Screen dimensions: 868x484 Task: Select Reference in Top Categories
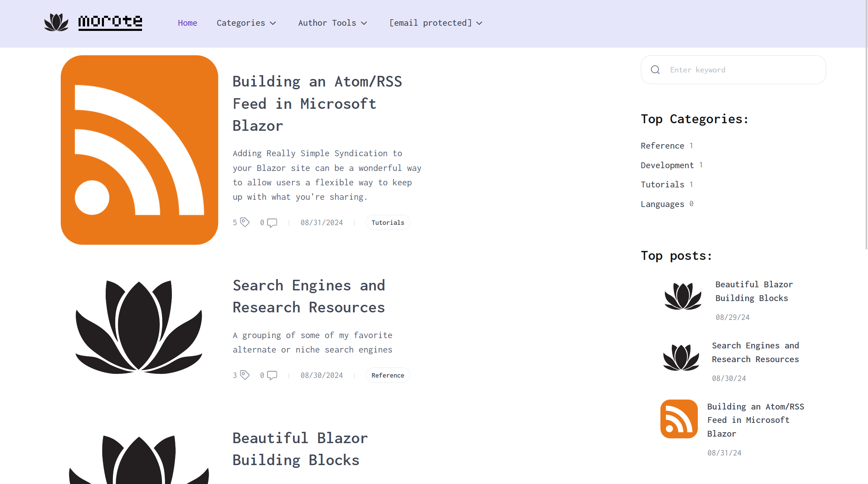click(x=662, y=146)
